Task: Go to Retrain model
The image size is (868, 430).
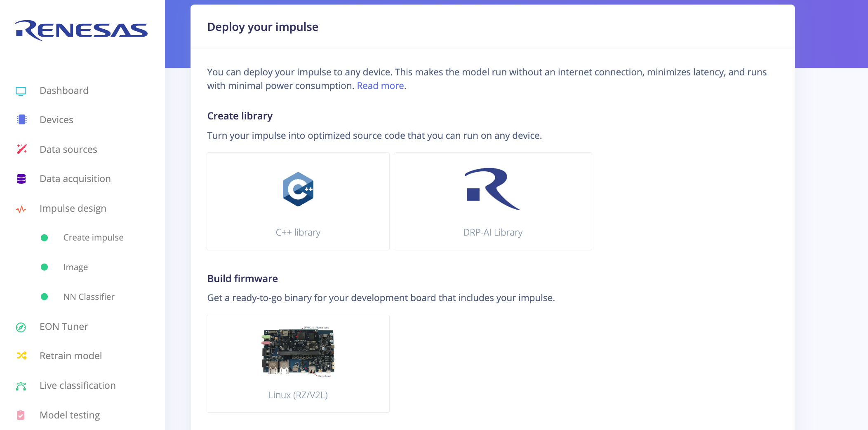Action: point(71,356)
